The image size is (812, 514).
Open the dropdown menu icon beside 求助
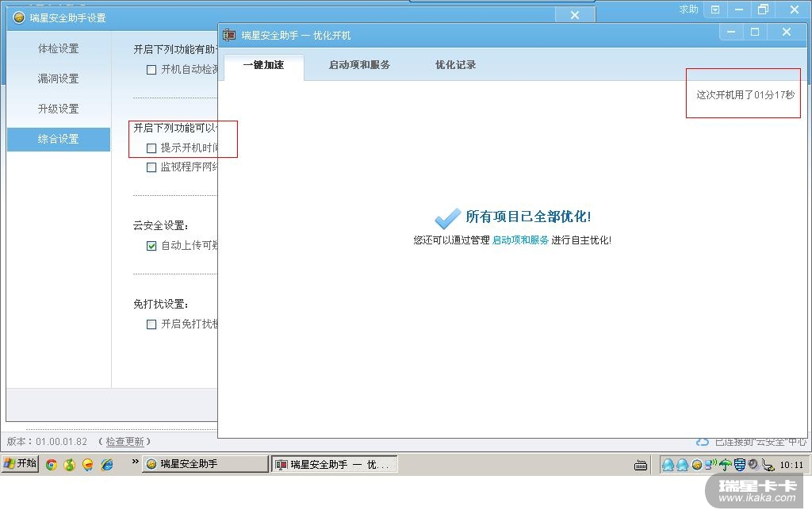coord(715,10)
